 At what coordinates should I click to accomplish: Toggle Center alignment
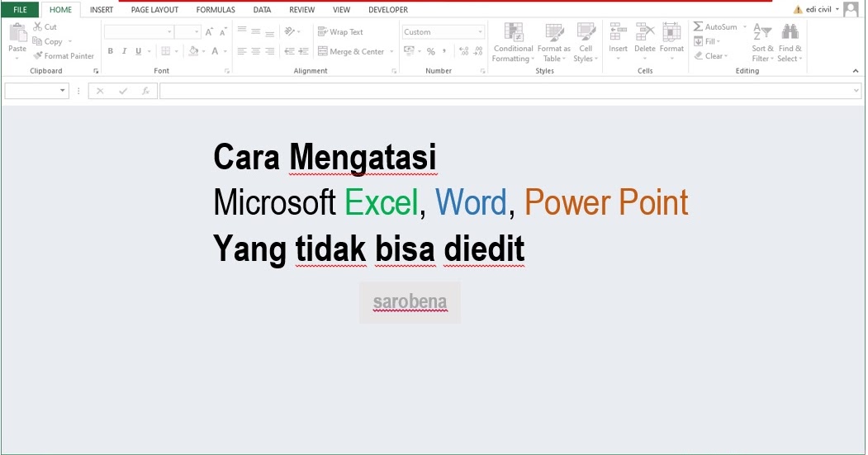click(x=256, y=51)
